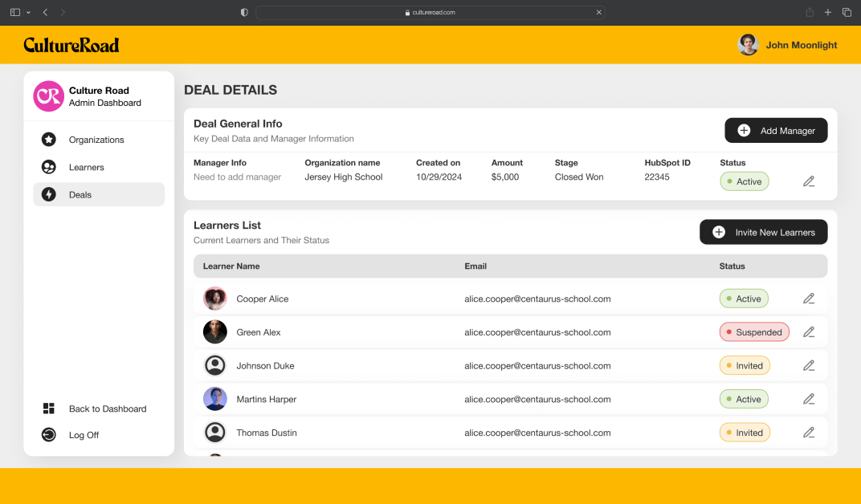Image resolution: width=861 pixels, height=504 pixels.
Task: Click the Culture Road CR logo badge
Action: click(49, 96)
